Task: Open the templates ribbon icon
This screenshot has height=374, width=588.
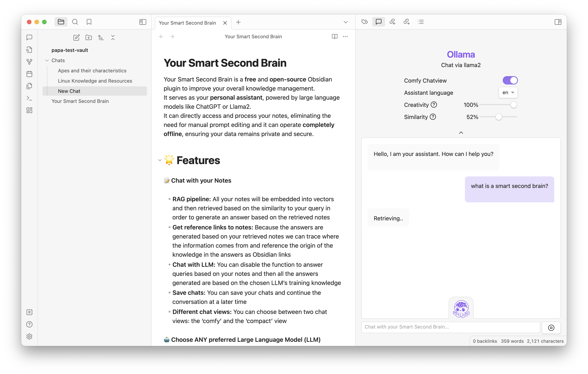Action: (29, 86)
